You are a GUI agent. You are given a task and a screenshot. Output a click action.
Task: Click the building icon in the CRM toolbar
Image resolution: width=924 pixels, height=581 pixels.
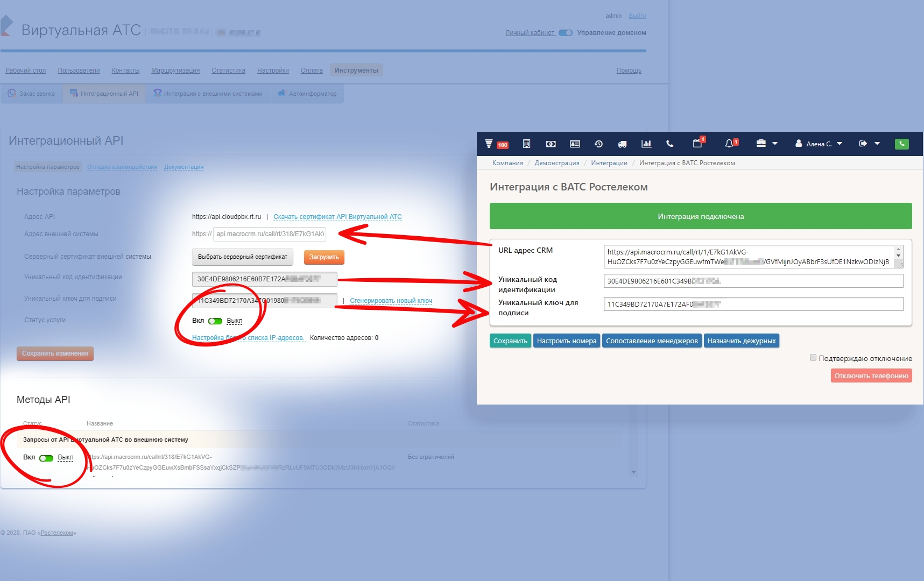526,144
